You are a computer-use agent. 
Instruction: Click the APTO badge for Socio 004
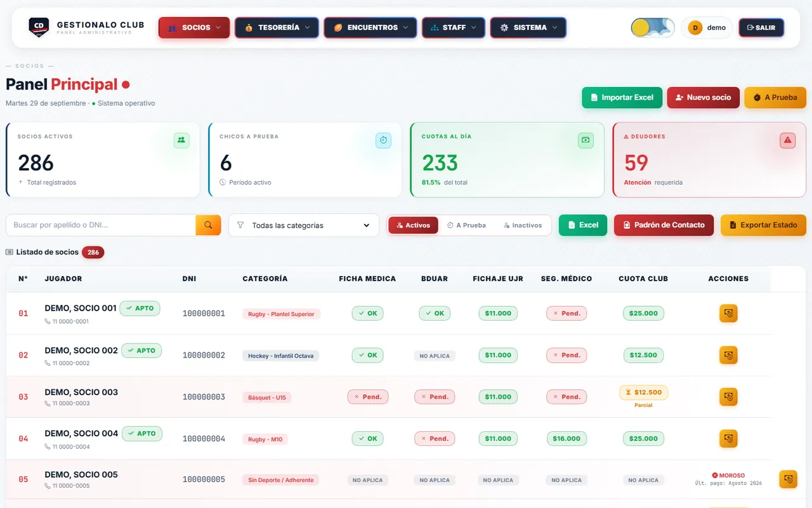pos(142,434)
